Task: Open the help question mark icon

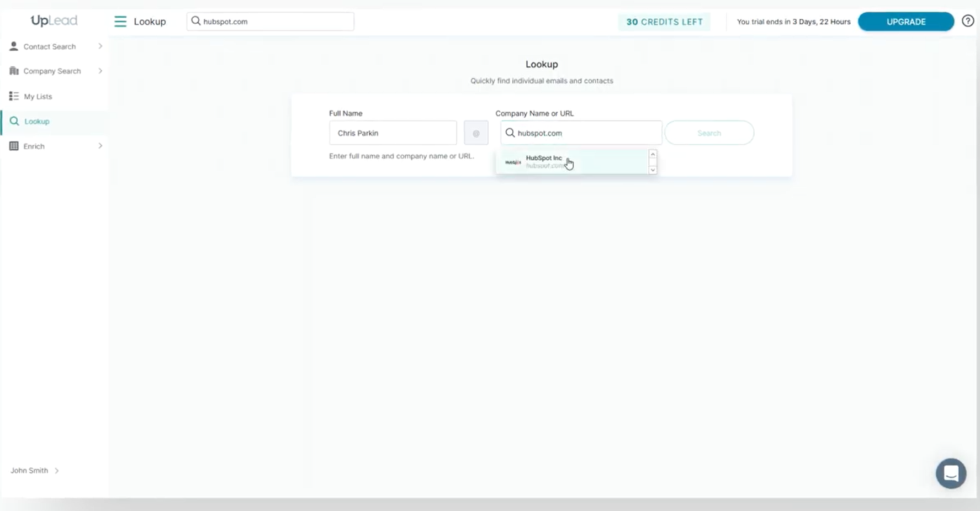Action: pos(968,21)
